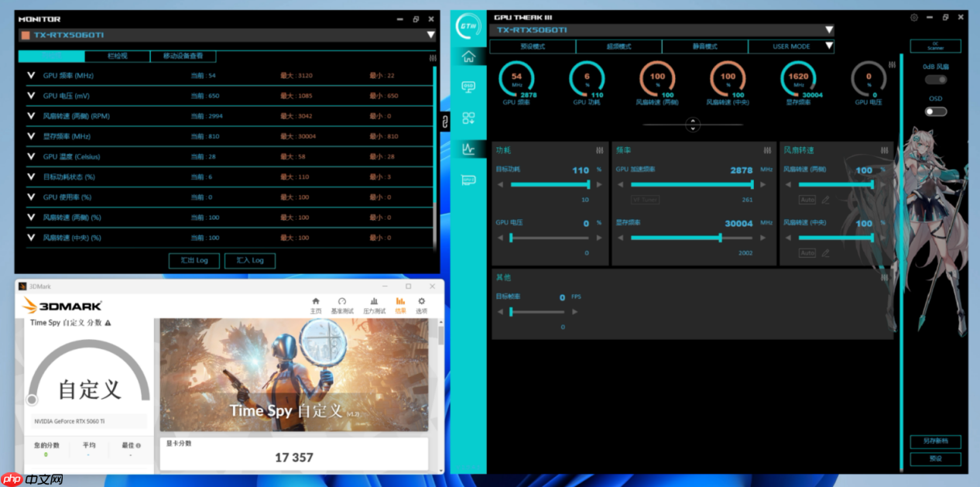This screenshot has width=980, height=487.
Task: Click the link icon beside Monitor window
Action: pyautogui.click(x=445, y=121)
